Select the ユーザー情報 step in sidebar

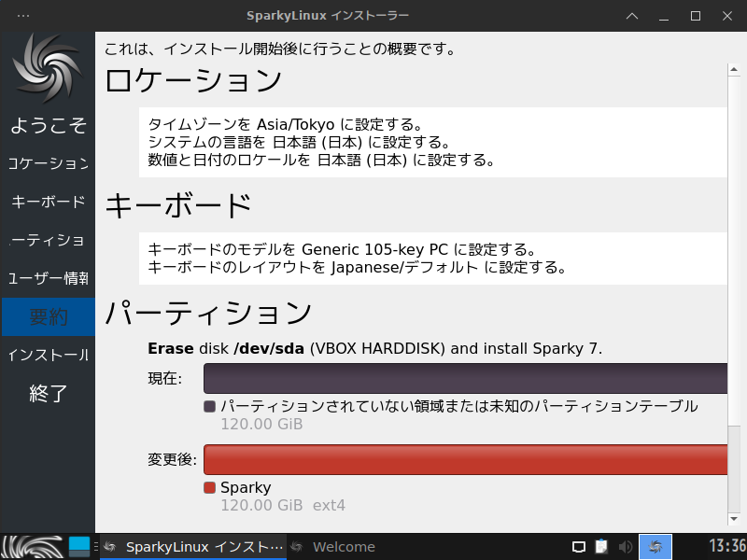point(49,278)
